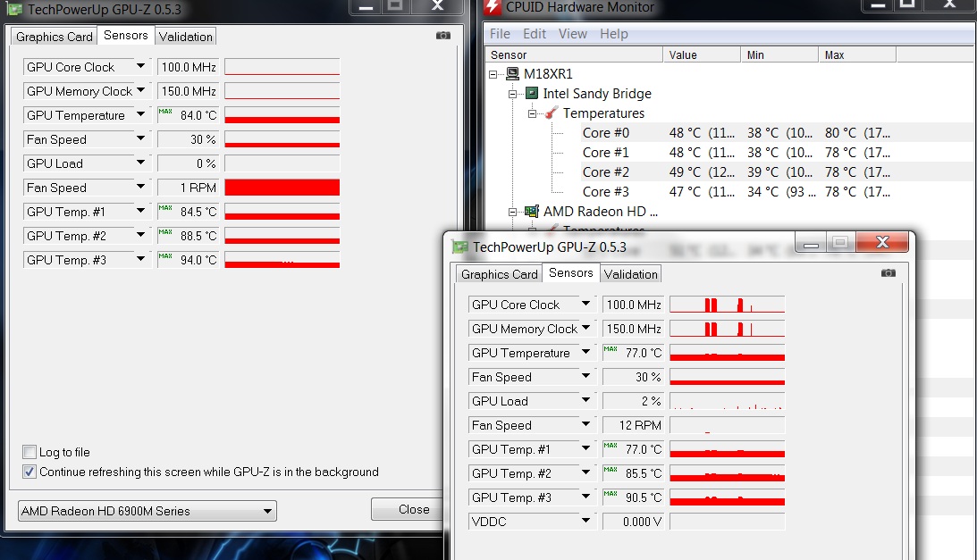Uncheck Continue refreshing this screen in background

tap(29, 472)
